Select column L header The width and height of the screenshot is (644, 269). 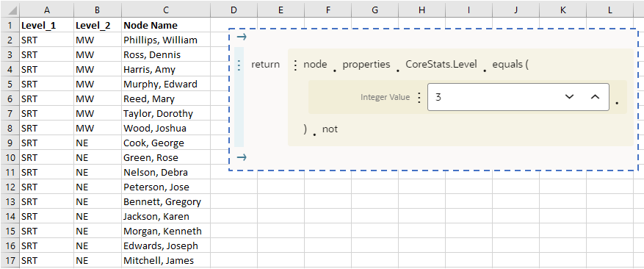point(610,10)
